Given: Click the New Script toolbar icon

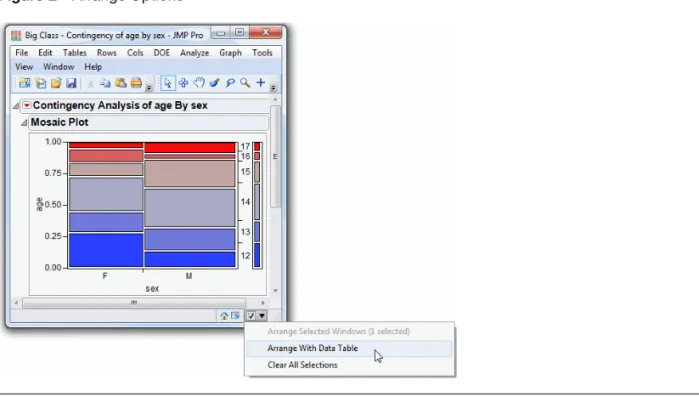Looking at the screenshot, I should (41, 83).
